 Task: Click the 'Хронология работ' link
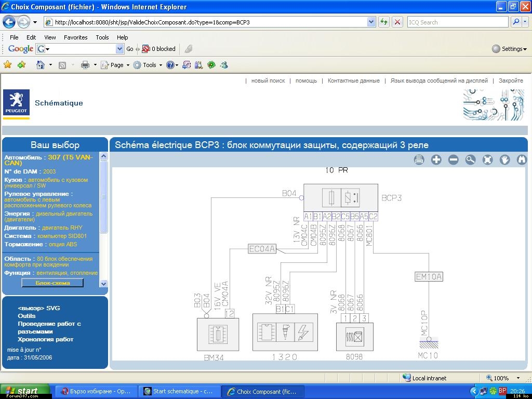(46, 339)
